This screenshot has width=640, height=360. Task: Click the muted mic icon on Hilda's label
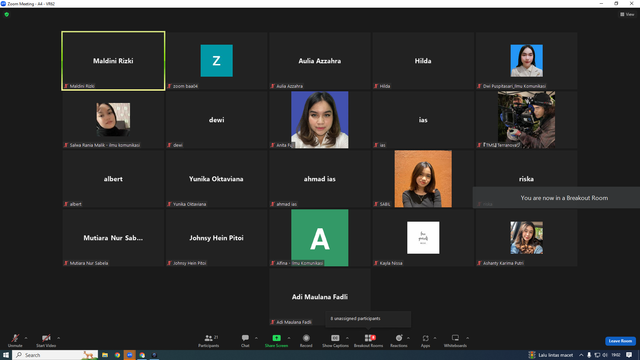click(376, 86)
